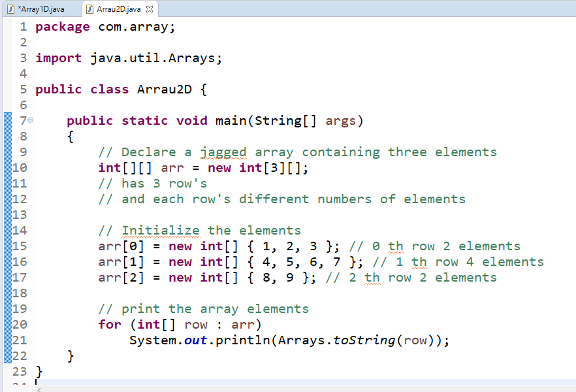Click 'com.array;' on line 1
This screenshot has height=392, width=576.
136,27
